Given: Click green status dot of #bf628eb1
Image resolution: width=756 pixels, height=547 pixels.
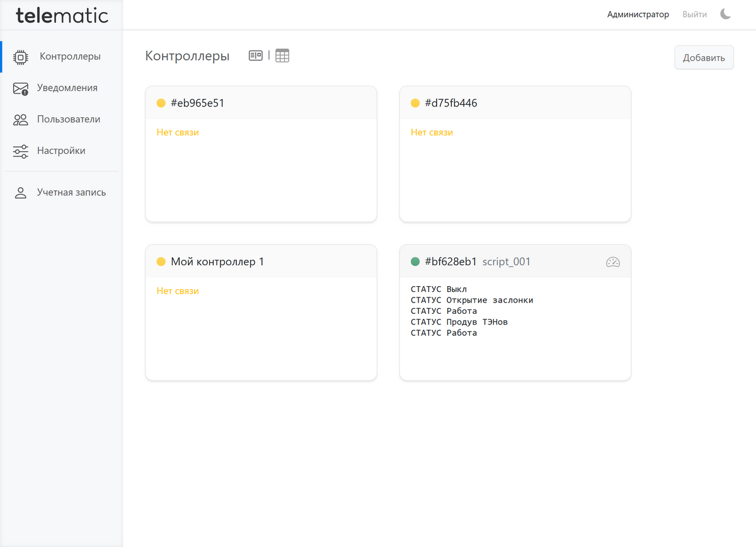Looking at the screenshot, I should (415, 262).
